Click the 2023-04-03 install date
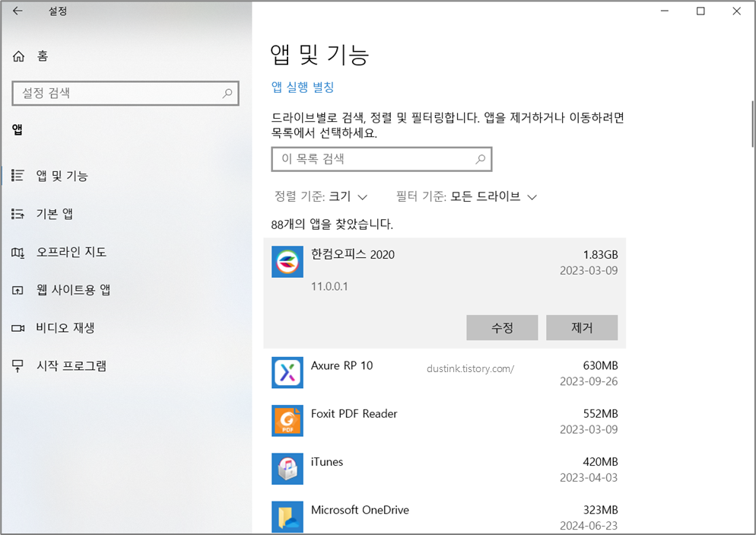This screenshot has width=756, height=535. (589, 477)
